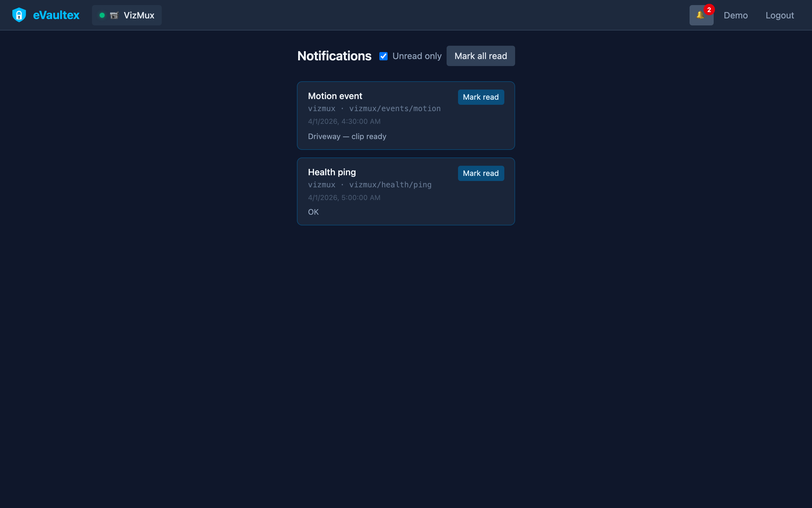The width and height of the screenshot is (812, 508).
Task: Mark the Health ping notification read
Action: click(x=481, y=173)
